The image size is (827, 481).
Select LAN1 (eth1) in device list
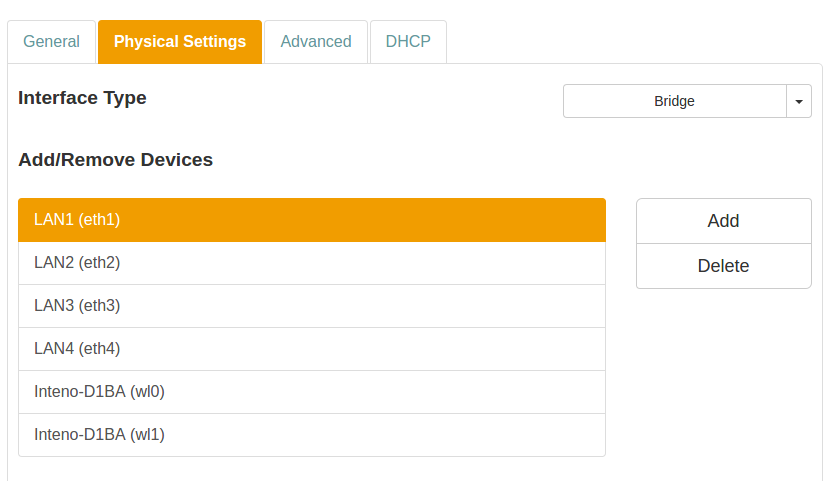pyautogui.click(x=311, y=220)
